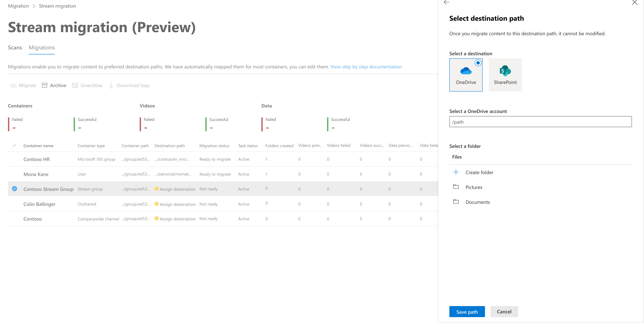The image size is (644, 323).
Task: Select the SharePoint destination icon
Action: pyautogui.click(x=505, y=71)
